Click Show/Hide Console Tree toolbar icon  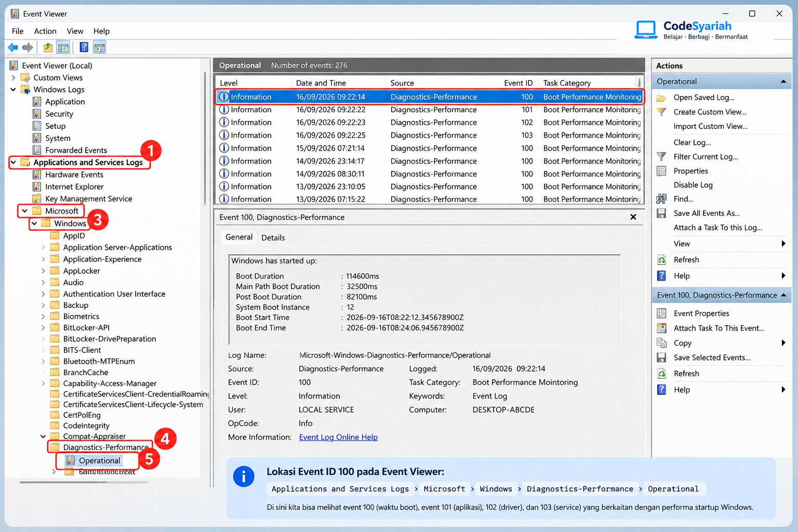pyautogui.click(x=63, y=48)
